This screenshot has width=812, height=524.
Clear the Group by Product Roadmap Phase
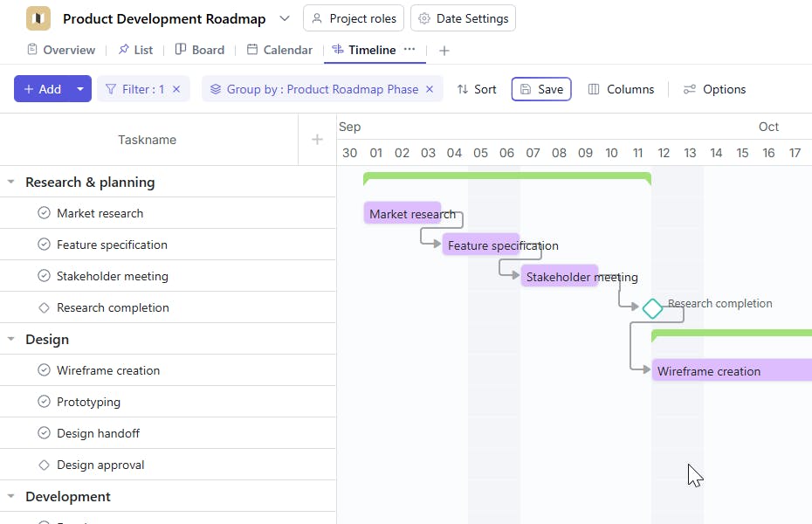pos(430,89)
